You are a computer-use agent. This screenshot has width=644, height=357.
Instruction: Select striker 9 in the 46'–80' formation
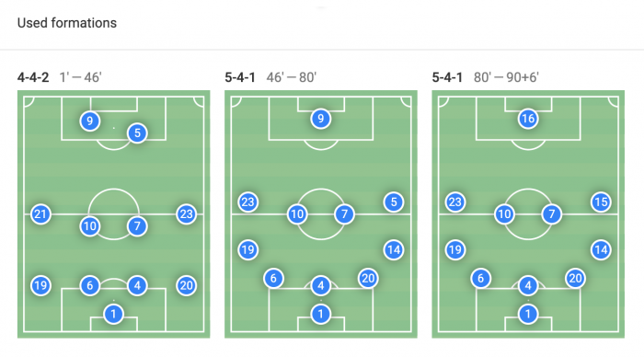click(x=321, y=119)
